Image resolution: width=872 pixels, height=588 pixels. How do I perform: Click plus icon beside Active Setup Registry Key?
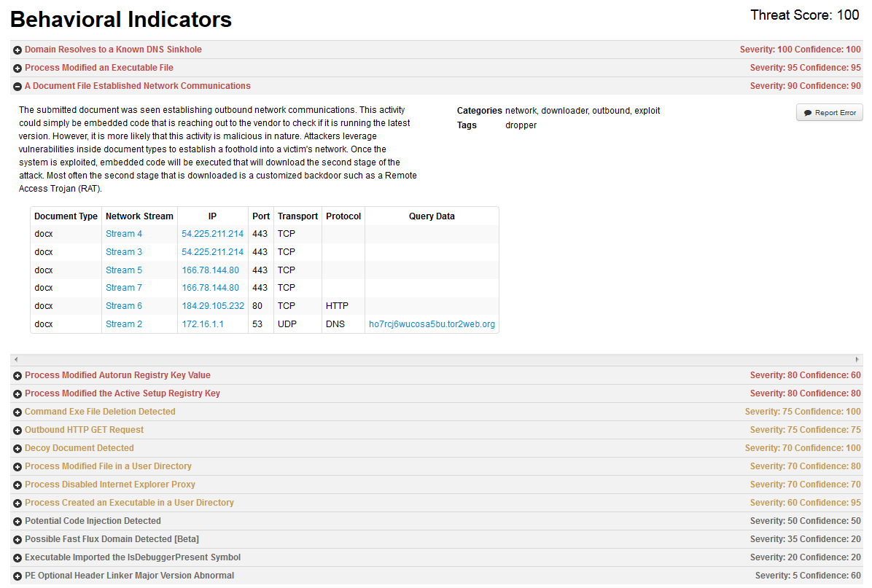coord(17,394)
